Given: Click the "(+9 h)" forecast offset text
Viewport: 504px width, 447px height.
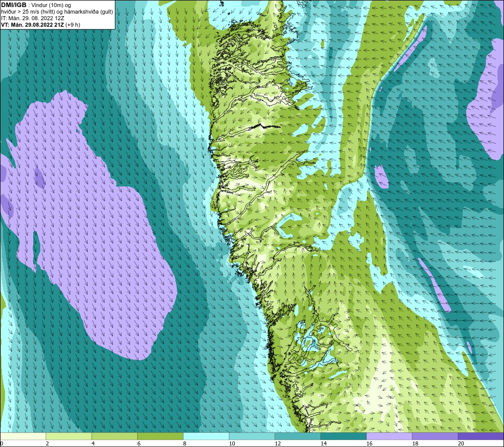Looking at the screenshot, I should [x=73, y=25].
